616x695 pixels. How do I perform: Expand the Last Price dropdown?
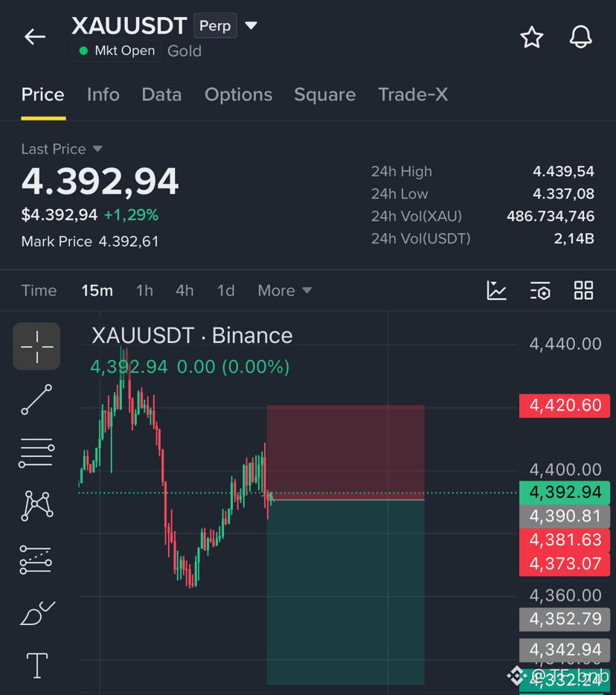point(62,149)
